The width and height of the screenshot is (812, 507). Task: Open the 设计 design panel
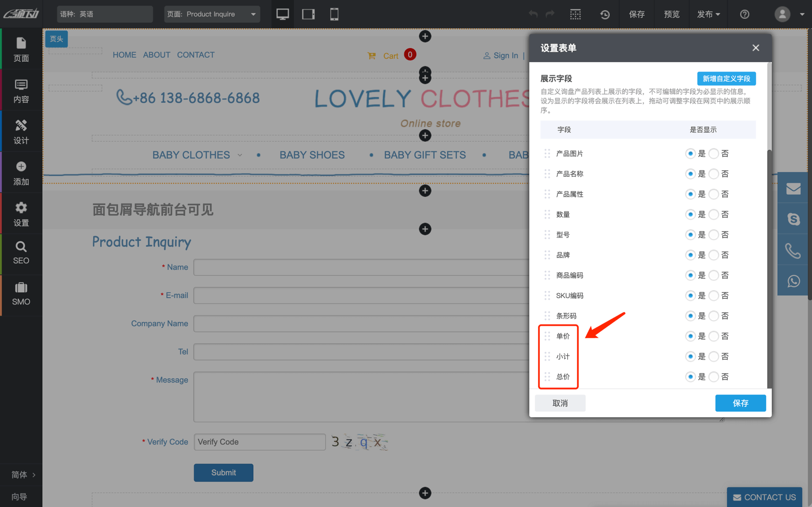[21, 132]
